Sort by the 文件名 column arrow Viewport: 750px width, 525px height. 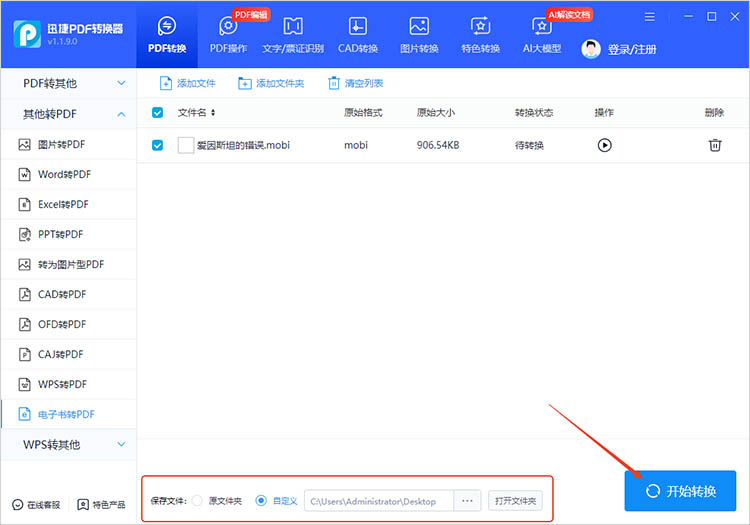pyautogui.click(x=213, y=112)
